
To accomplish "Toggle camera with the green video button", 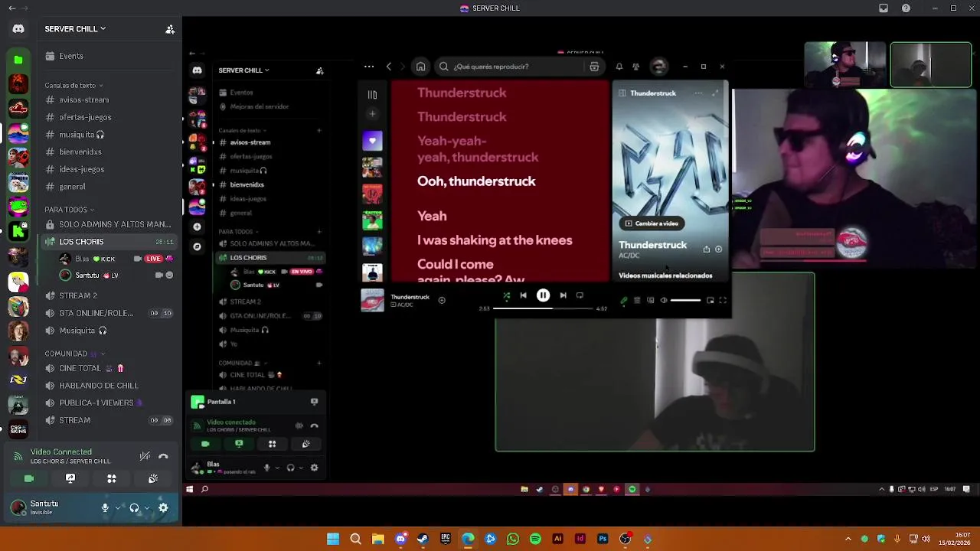I will click(29, 478).
